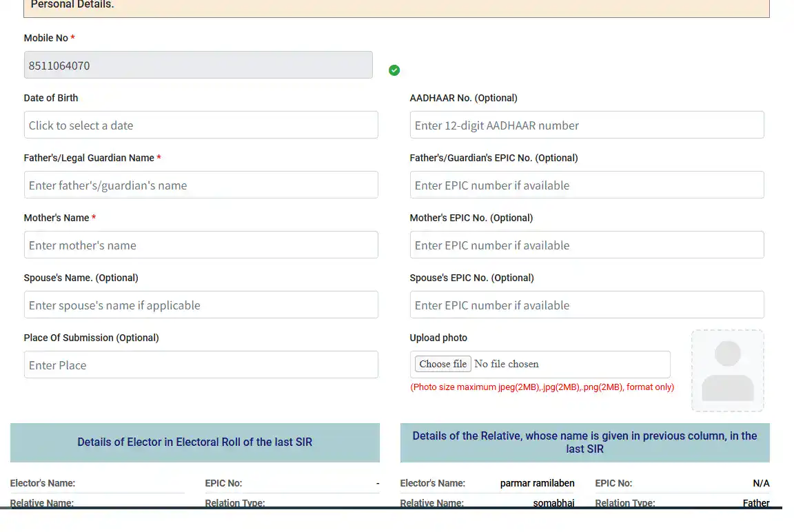The width and height of the screenshot is (794, 532).
Task: Open the Date of Birth date picker
Action: pos(201,125)
